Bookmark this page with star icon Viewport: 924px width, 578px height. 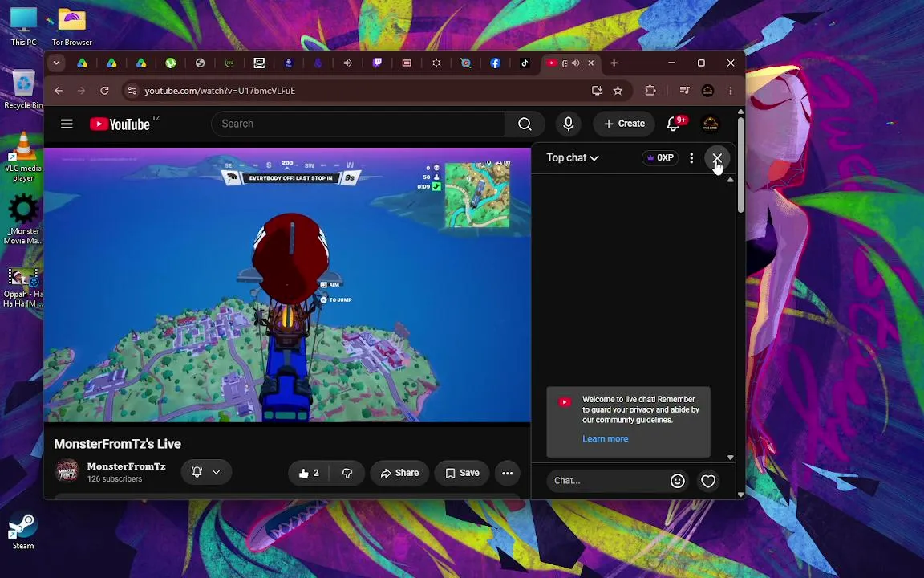618,91
